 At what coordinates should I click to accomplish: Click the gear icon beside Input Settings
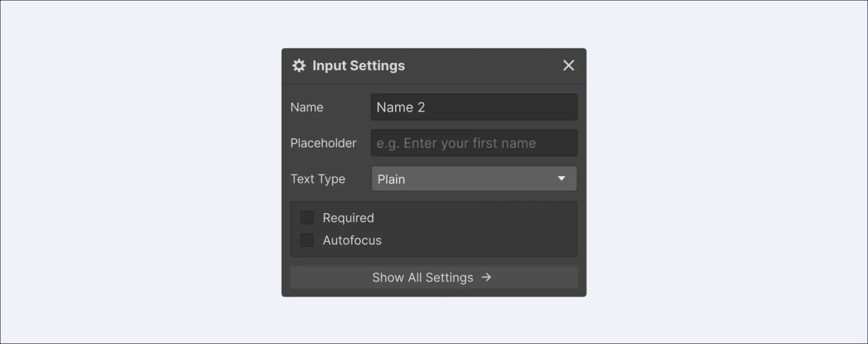(x=299, y=66)
